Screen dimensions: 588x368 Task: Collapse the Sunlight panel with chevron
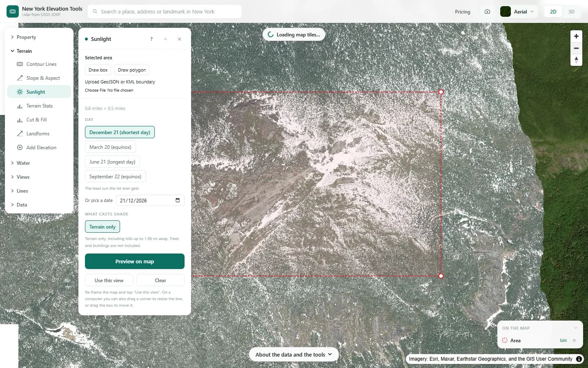click(165, 39)
